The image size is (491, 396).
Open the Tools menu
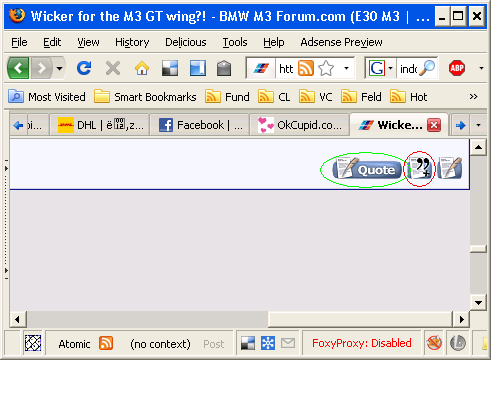point(235,42)
